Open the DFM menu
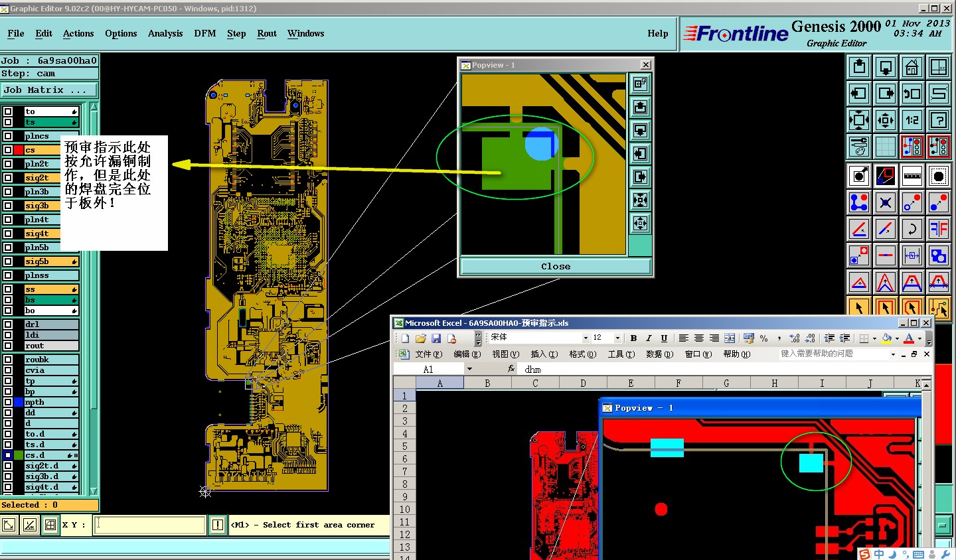The width and height of the screenshot is (956, 560). coord(205,33)
